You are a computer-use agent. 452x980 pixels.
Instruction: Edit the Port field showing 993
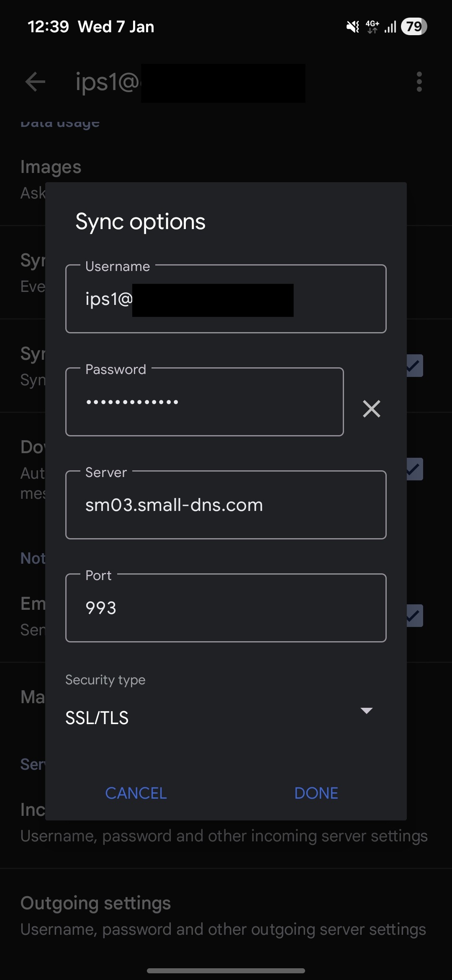(x=226, y=608)
